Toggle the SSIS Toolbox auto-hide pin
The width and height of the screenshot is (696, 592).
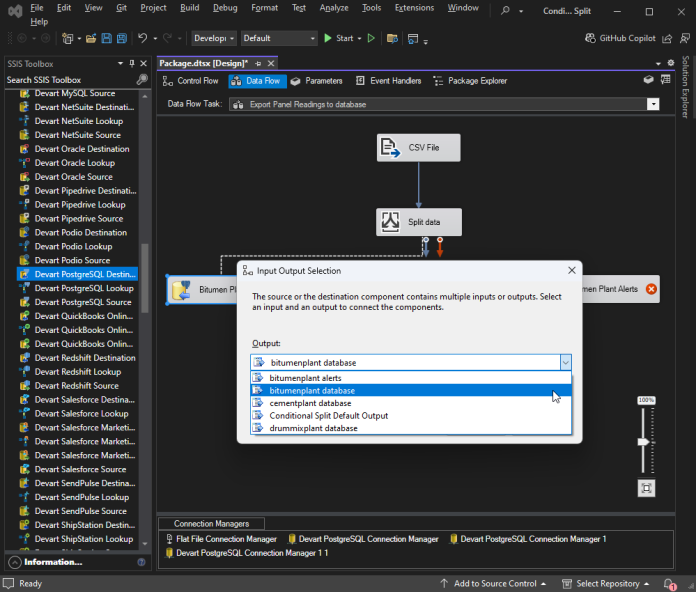coord(132,63)
